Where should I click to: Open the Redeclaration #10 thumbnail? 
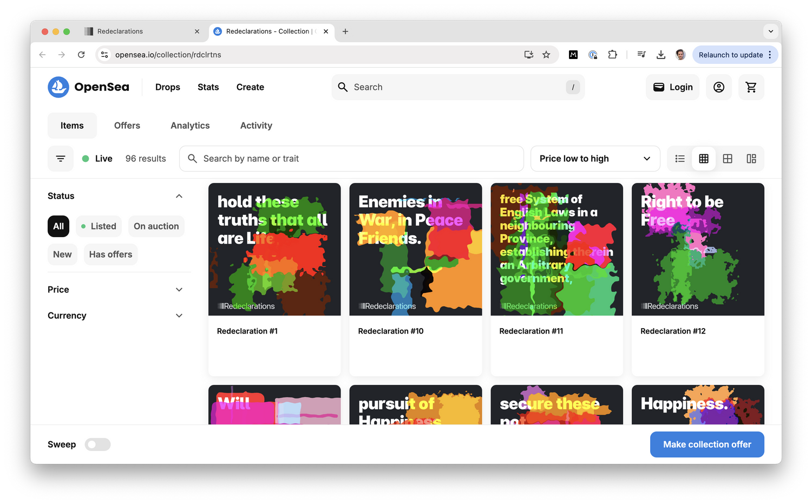(415, 249)
